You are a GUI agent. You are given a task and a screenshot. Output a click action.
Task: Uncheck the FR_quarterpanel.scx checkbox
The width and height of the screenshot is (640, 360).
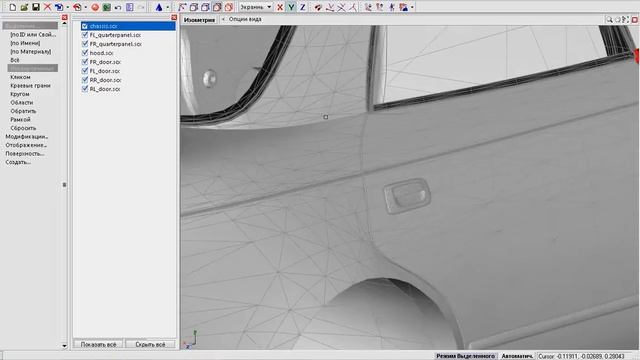[x=85, y=44]
